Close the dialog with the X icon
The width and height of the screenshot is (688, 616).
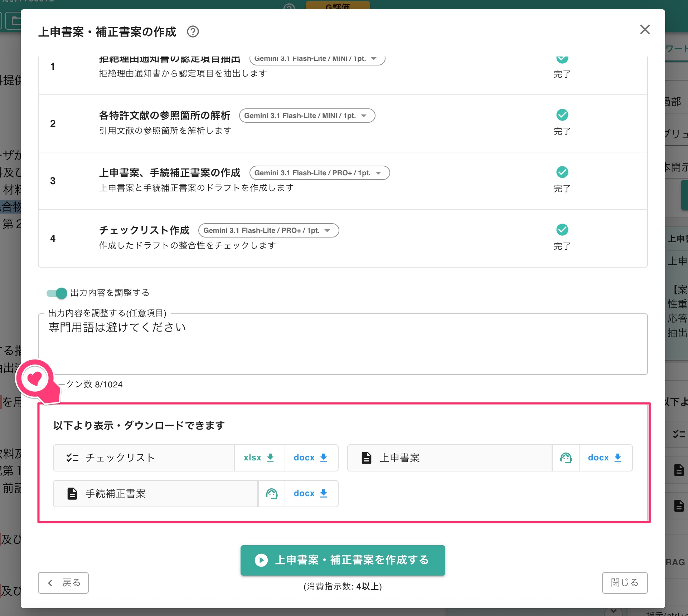(x=645, y=29)
